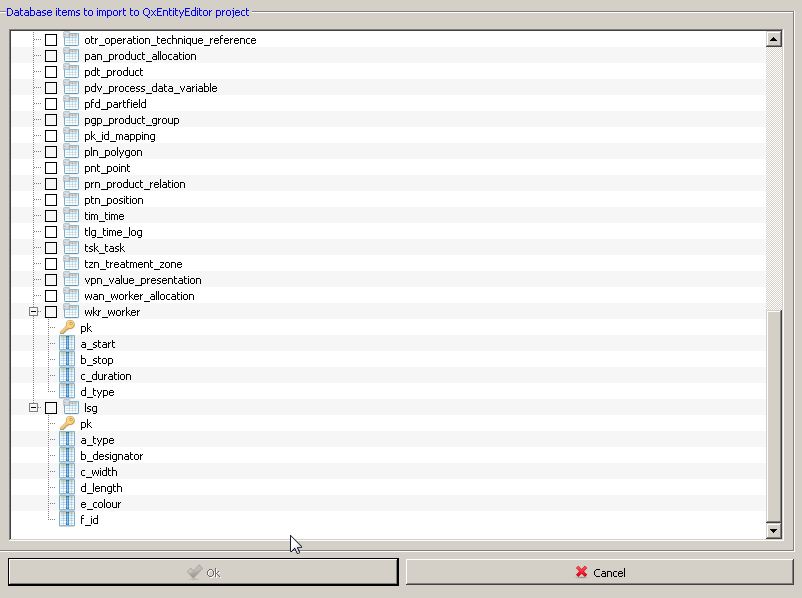Click the scrollbar down arrow
The image size is (802, 598).
pyautogui.click(x=773, y=531)
